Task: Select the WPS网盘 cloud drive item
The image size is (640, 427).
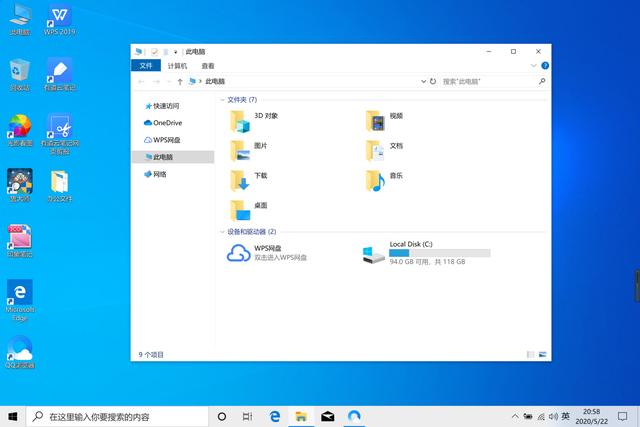Action: pyautogui.click(x=267, y=253)
